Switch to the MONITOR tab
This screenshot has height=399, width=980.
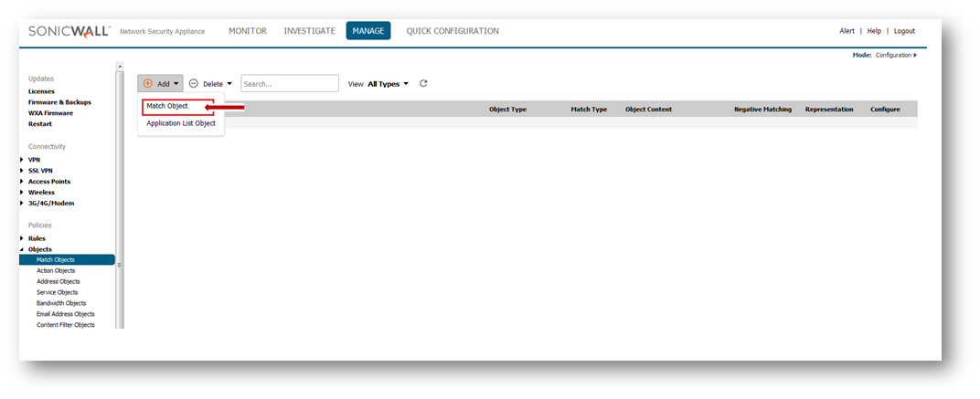[x=247, y=31]
